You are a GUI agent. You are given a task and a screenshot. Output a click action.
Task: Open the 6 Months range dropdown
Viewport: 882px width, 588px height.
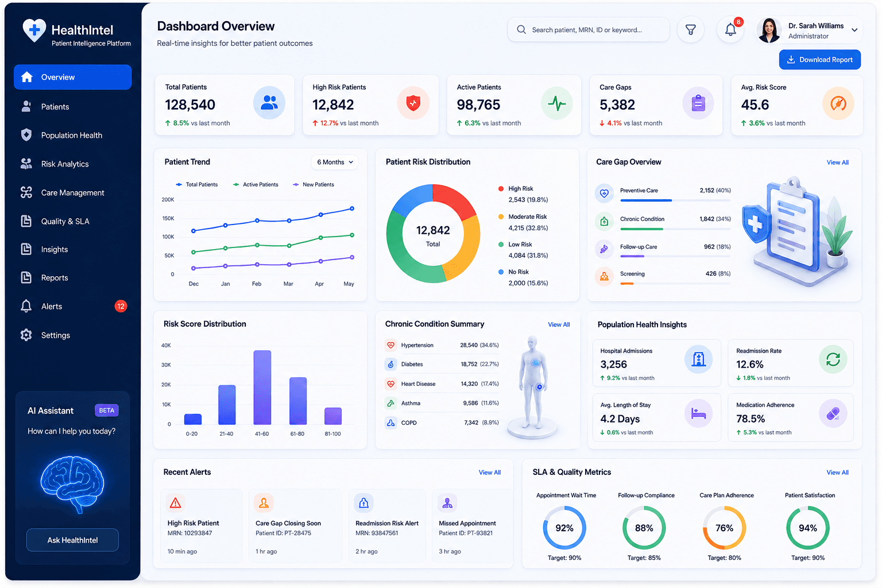(335, 162)
